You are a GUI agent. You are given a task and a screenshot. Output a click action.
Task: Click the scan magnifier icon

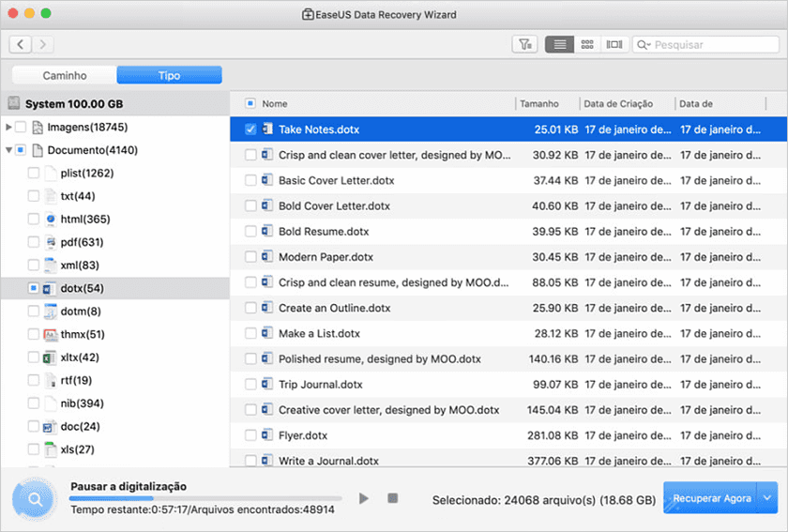tap(35, 499)
